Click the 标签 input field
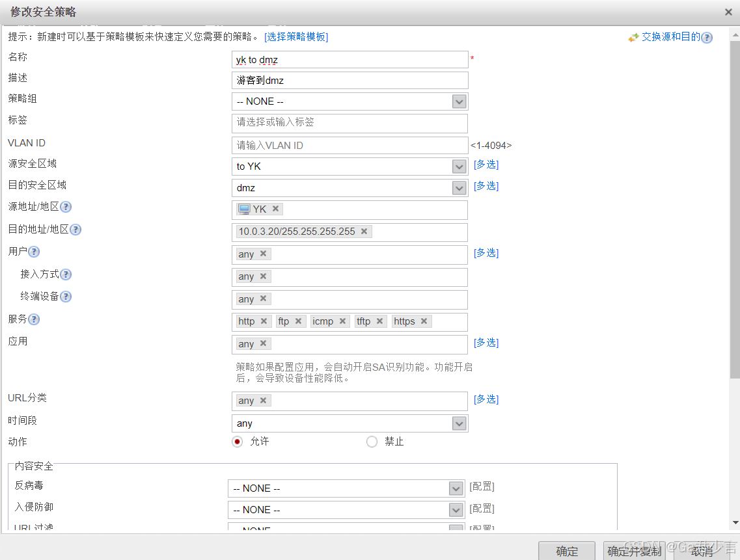 (349, 123)
